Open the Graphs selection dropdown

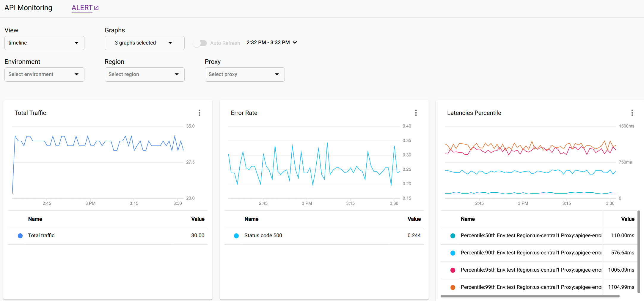[144, 43]
